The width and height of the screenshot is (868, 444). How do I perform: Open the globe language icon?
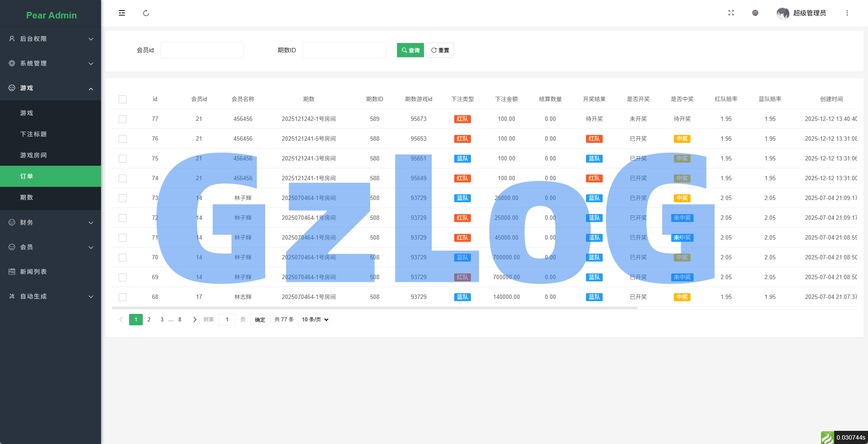(755, 13)
